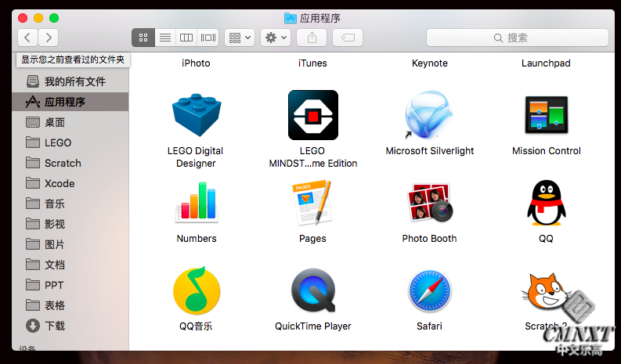Open 文档 folder in the sidebar
This screenshot has height=364, width=621.
[x=70, y=265]
